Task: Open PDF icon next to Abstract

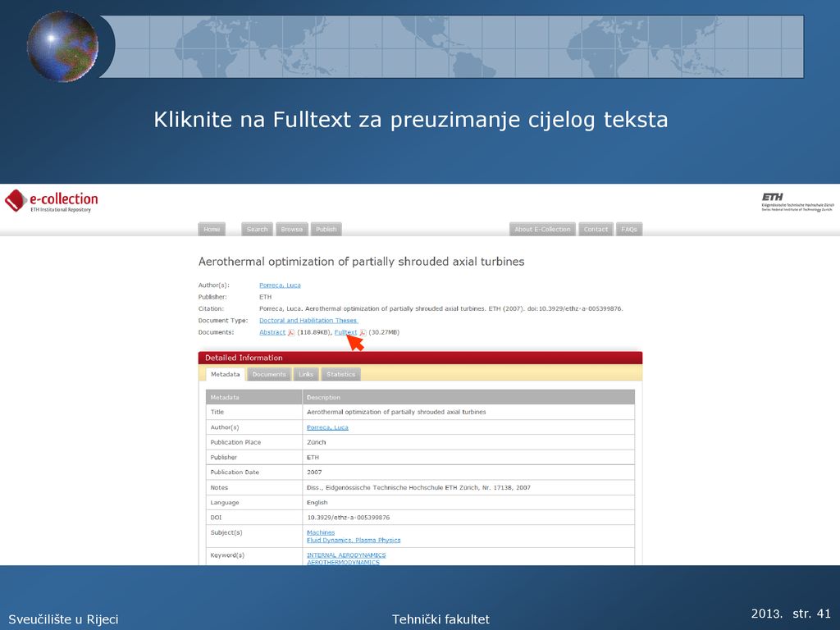Action: click(291, 333)
